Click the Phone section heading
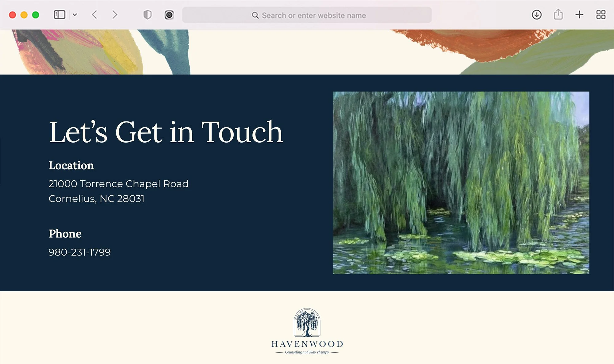This screenshot has width=614, height=364. 65,234
